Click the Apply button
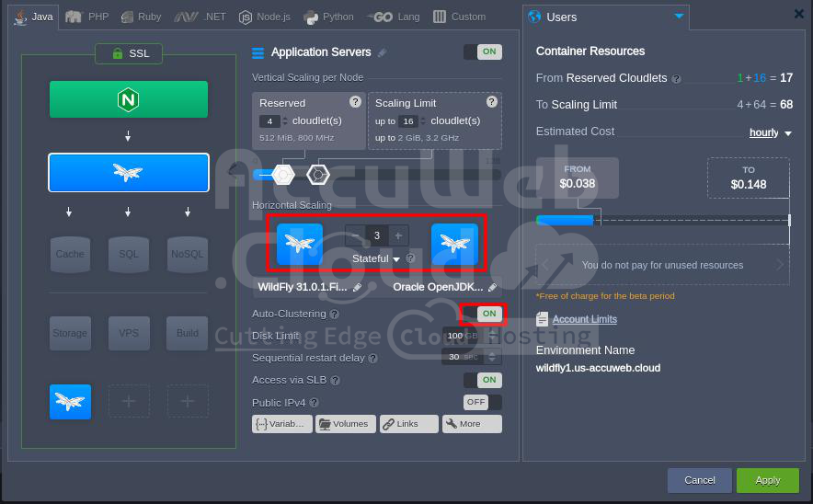The height and width of the screenshot is (504, 813). pos(767,481)
